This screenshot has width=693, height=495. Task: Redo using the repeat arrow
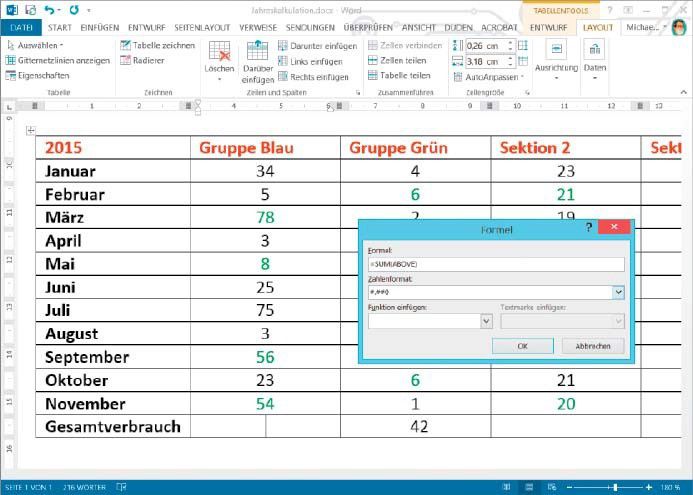(74, 9)
